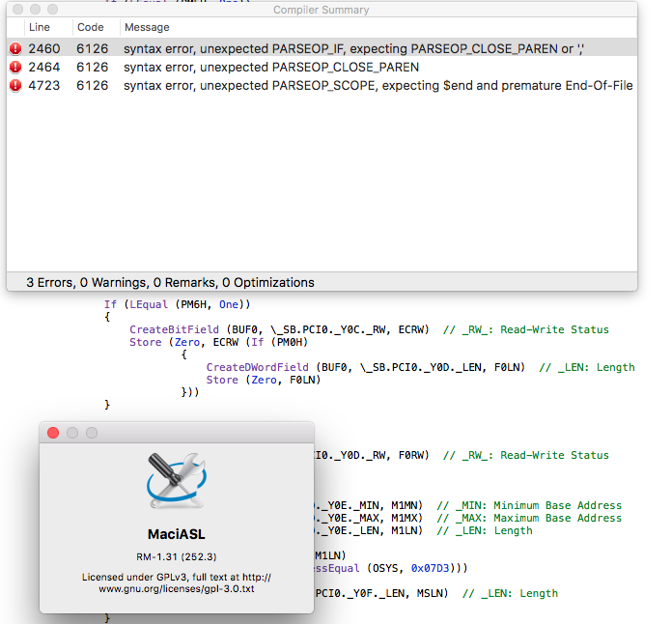Zoom the Compiler Summary window

[x=53, y=9]
